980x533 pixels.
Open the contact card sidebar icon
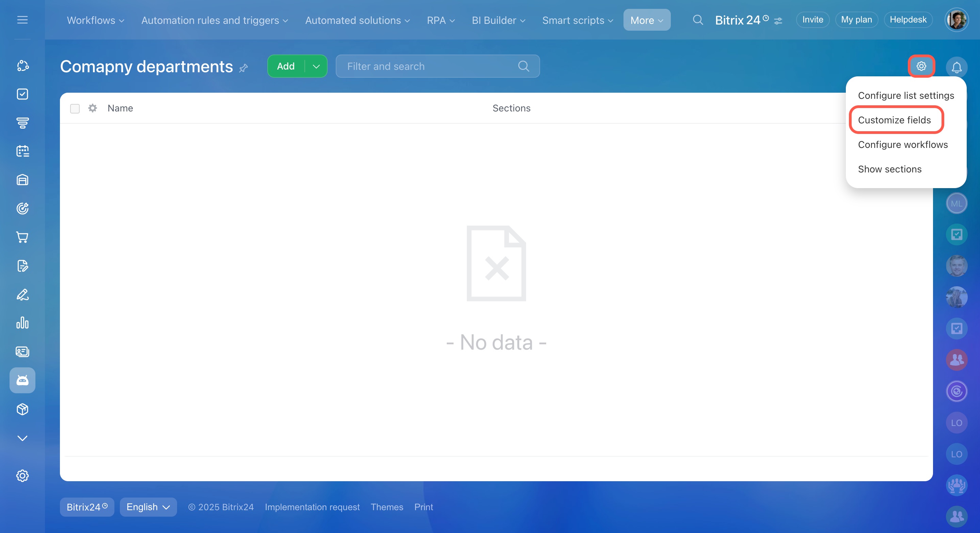(x=22, y=351)
